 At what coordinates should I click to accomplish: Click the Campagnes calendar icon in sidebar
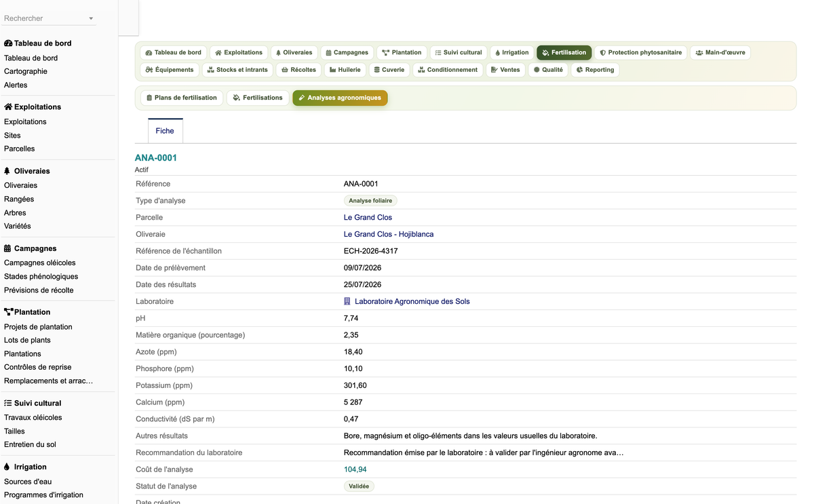(x=7, y=248)
